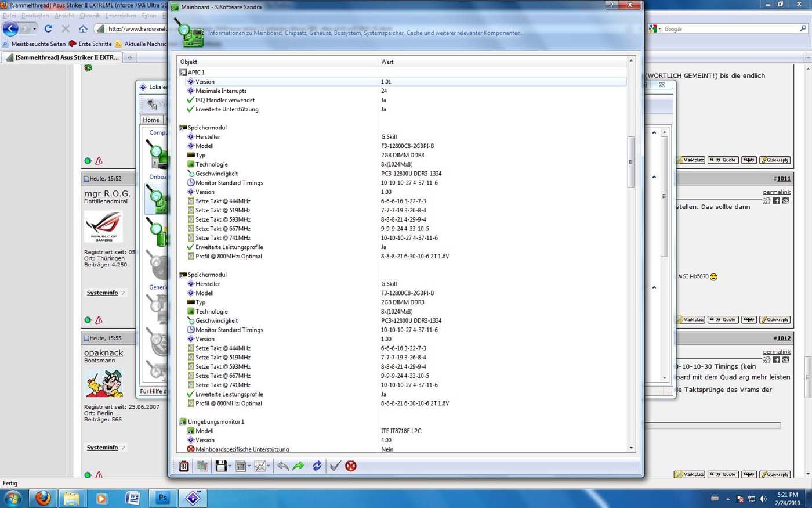812x508 pixels.
Task: Click Erste Schritte bookmark
Action: click(90, 44)
